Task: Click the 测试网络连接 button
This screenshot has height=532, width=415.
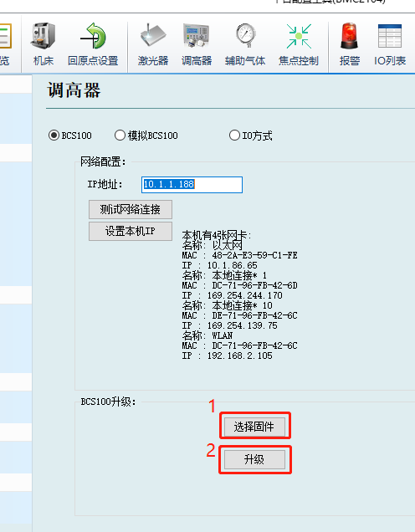Action: 131,209
